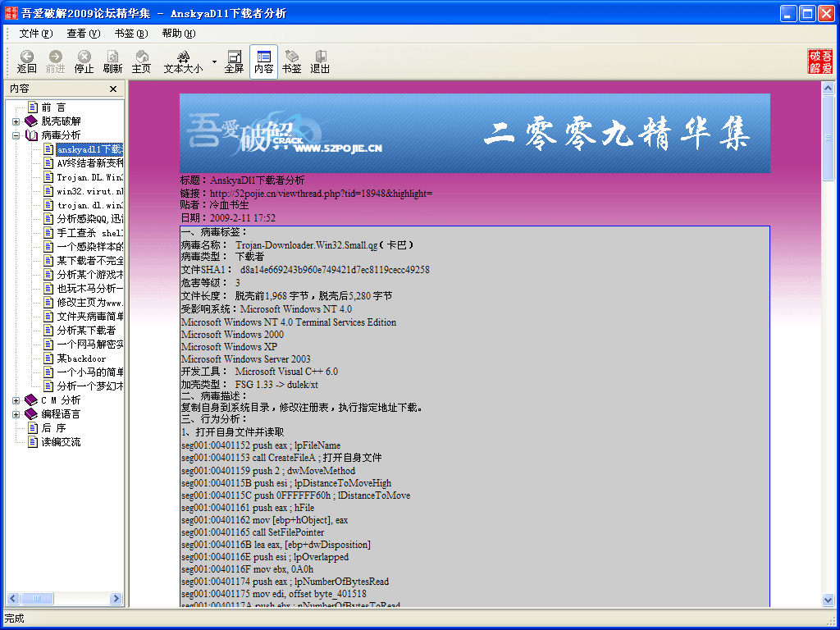Toggle the 内容 contents panel button
The width and height of the screenshot is (840, 630).
point(263,62)
